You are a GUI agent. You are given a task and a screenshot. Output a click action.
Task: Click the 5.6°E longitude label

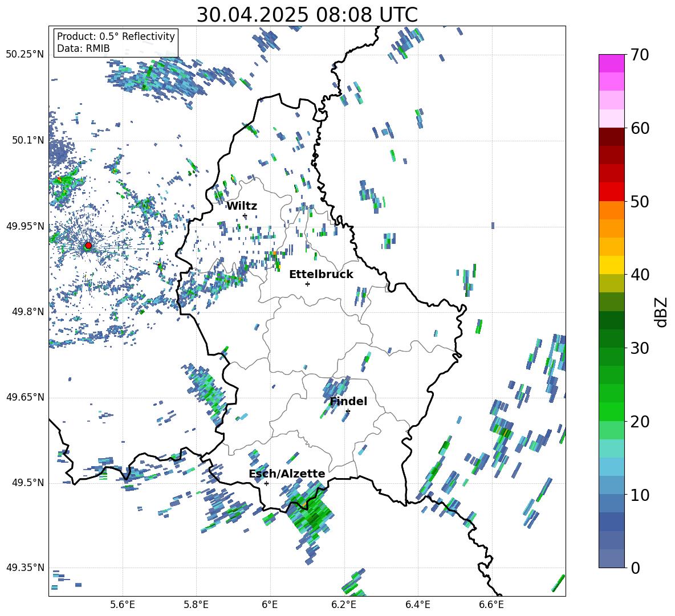pyautogui.click(x=123, y=605)
